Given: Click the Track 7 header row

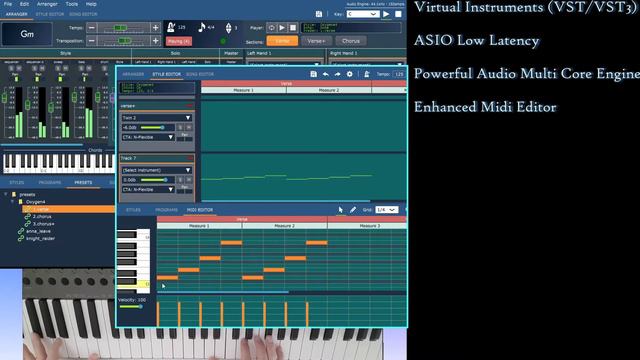Looking at the screenshot, I should tap(157, 158).
